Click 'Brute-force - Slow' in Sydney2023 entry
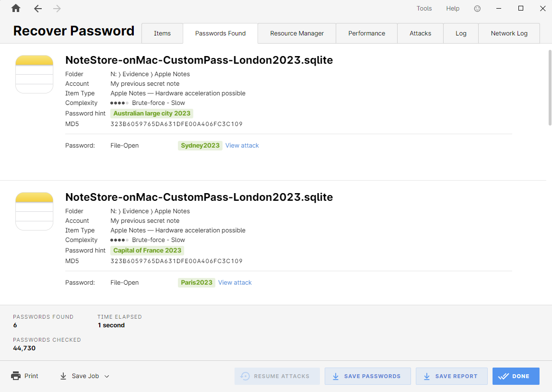Image resolution: width=552 pixels, height=392 pixels. coord(158,103)
